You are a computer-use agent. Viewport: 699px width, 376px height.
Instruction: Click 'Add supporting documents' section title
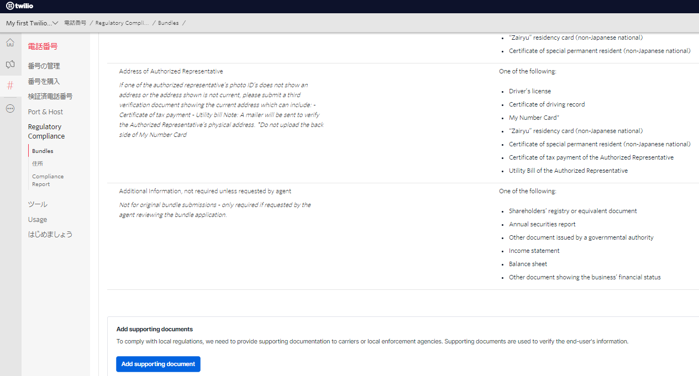coord(154,329)
